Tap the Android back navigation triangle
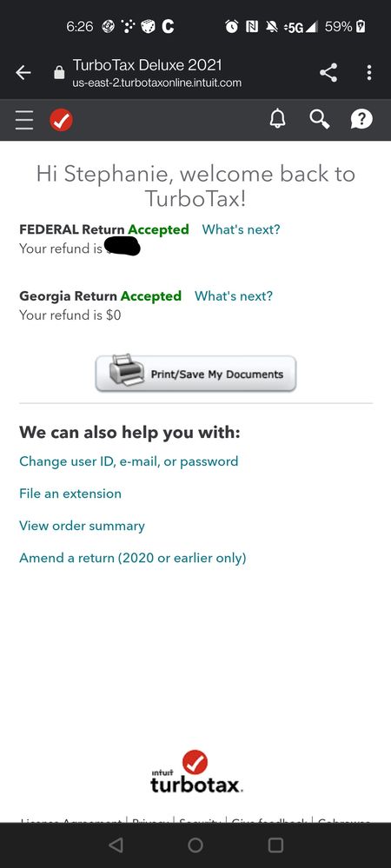Image resolution: width=391 pixels, height=868 pixels. coord(116,845)
